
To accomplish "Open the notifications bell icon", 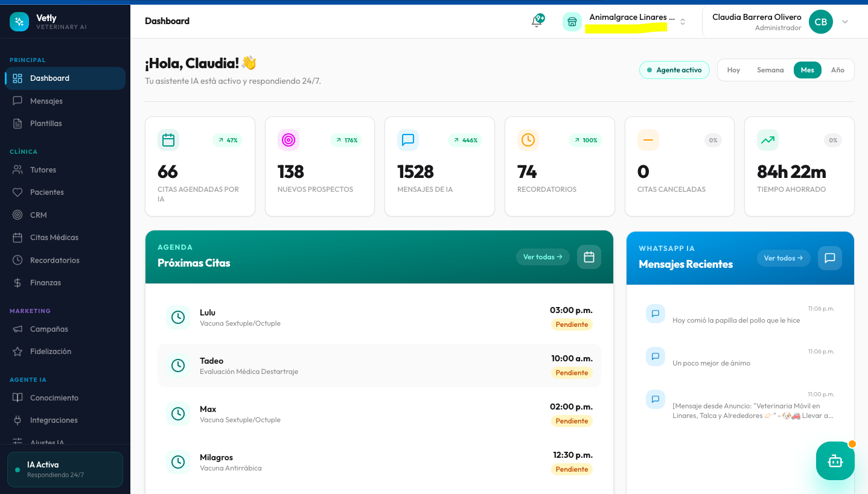I will [x=537, y=21].
